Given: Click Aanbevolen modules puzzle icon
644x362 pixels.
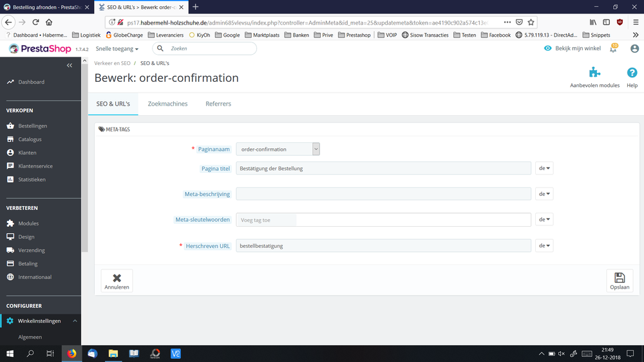Looking at the screenshot, I should pos(594,73).
